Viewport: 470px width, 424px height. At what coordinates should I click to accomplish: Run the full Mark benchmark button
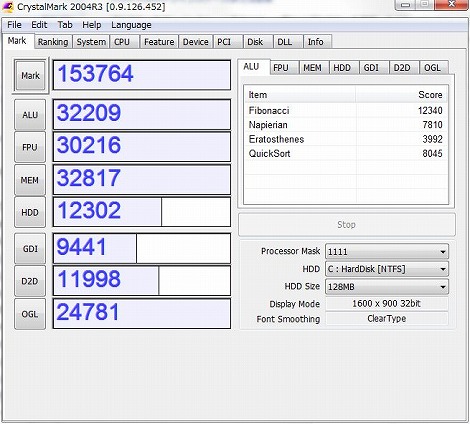click(x=30, y=76)
